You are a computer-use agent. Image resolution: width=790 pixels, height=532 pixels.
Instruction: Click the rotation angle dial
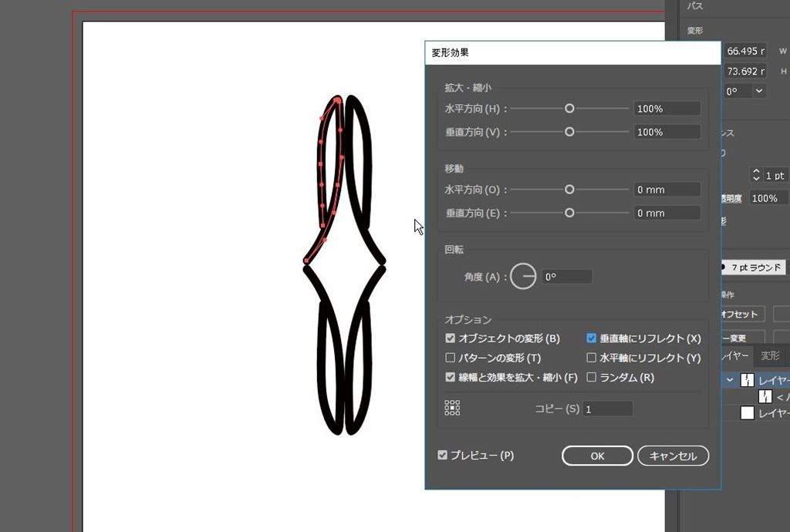523,276
